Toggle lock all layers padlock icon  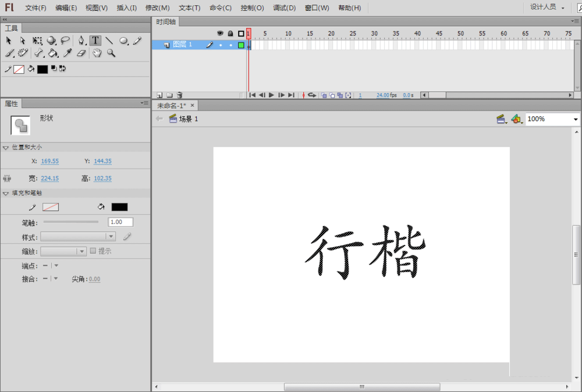click(230, 34)
